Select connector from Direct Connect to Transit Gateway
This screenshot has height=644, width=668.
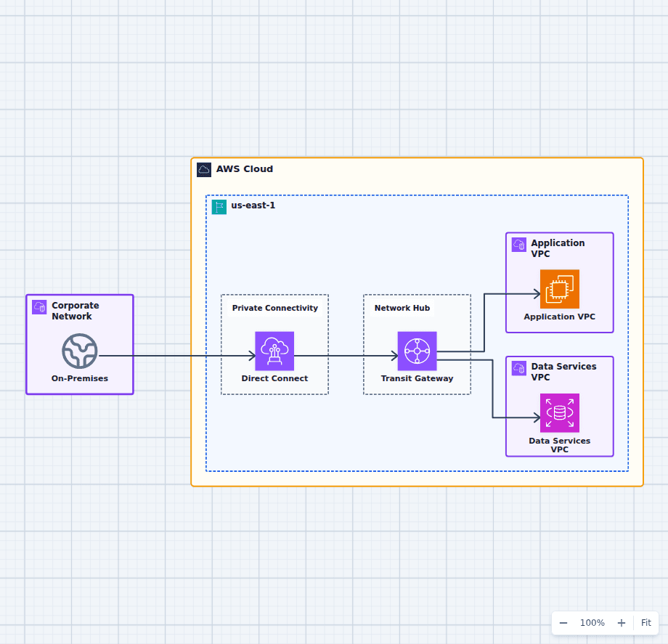[x=346, y=356]
